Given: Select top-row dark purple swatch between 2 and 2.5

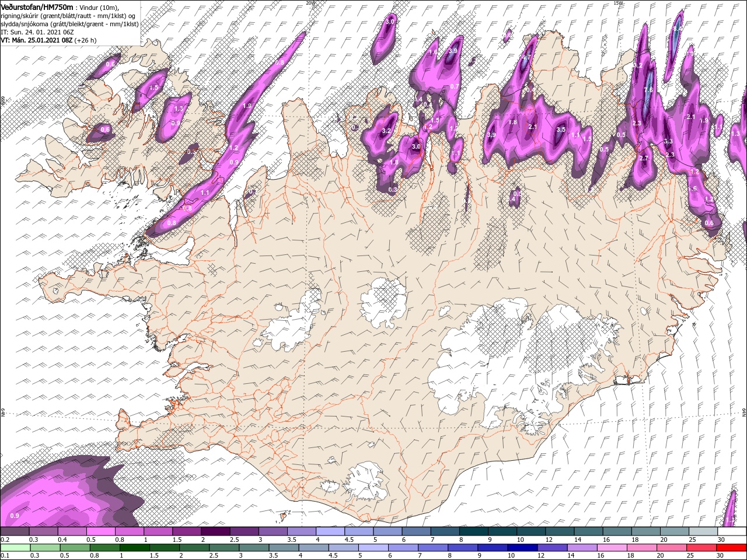Looking at the screenshot, I should (215, 531).
